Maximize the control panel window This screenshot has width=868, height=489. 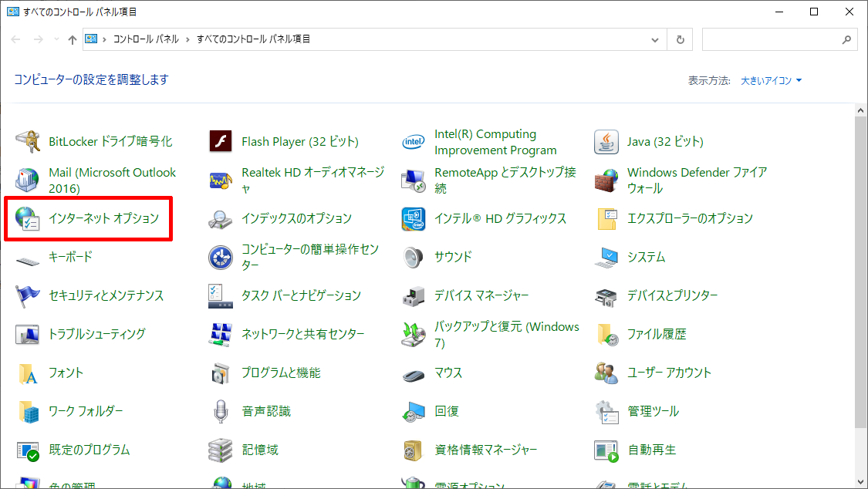814,12
